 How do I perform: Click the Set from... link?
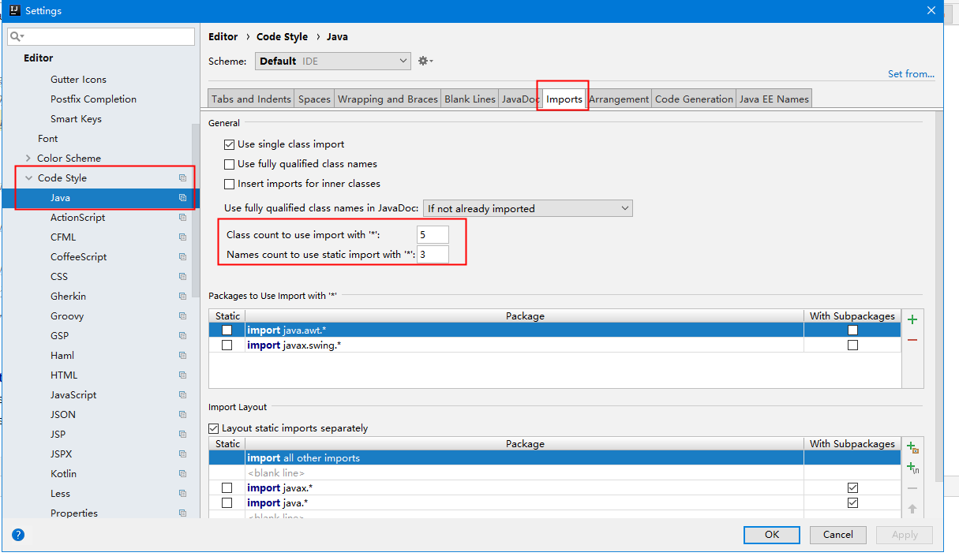coord(911,73)
